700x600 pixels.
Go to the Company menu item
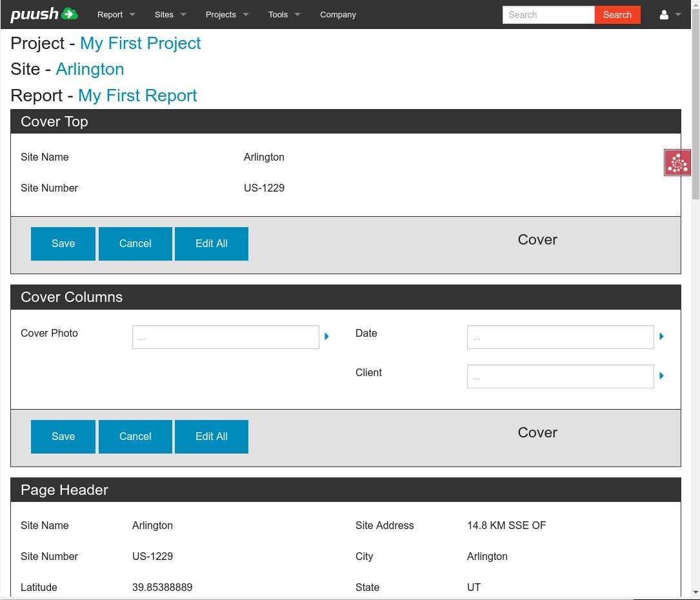click(338, 15)
